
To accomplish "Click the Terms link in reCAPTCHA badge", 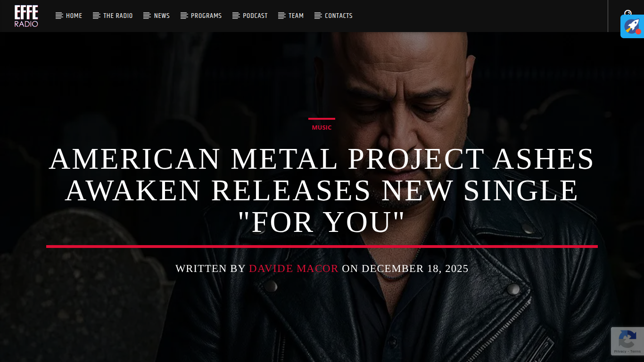I will [x=636, y=352].
